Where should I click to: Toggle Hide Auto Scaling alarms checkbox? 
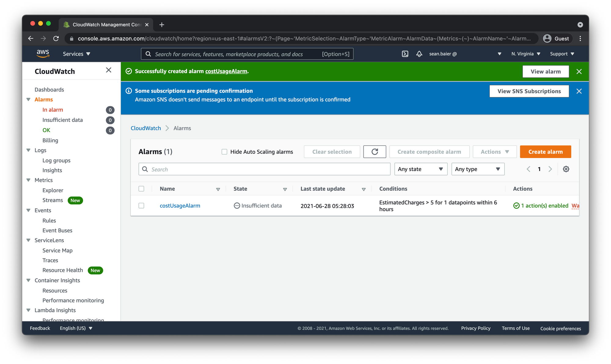coord(224,152)
